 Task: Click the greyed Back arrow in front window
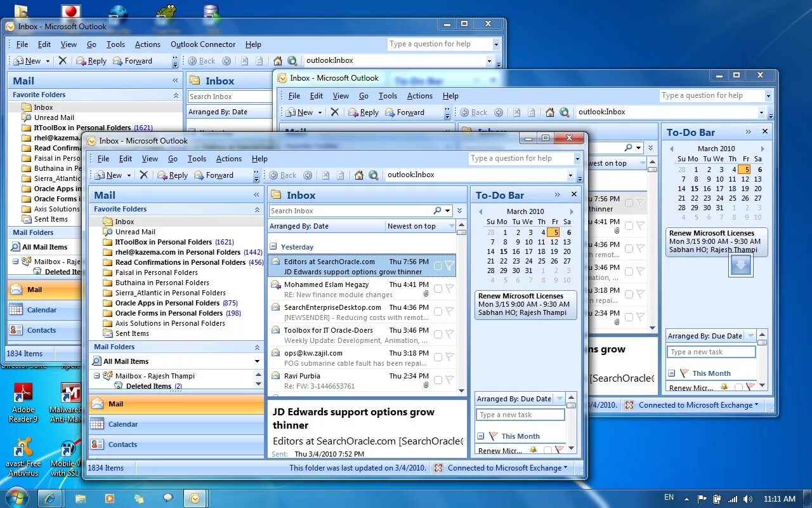pyautogui.click(x=283, y=175)
